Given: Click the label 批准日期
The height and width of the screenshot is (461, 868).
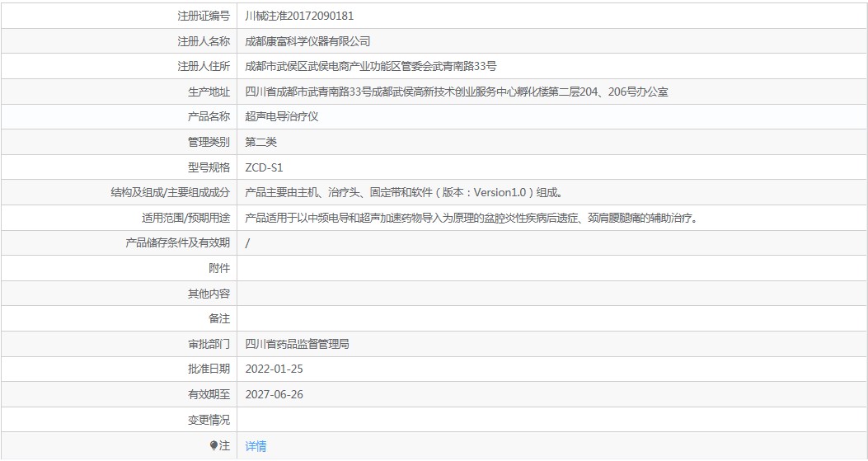Looking at the screenshot, I should click(x=209, y=369).
